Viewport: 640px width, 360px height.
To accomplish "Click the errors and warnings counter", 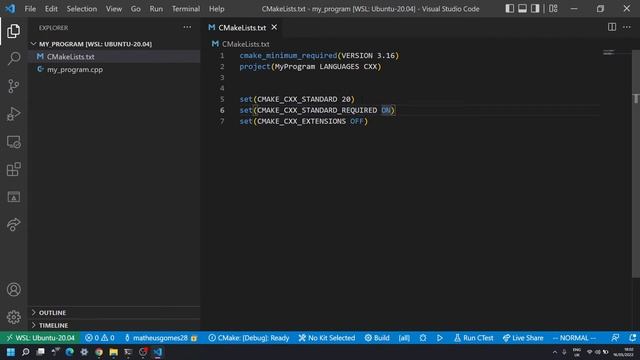I will pos(100,338).
